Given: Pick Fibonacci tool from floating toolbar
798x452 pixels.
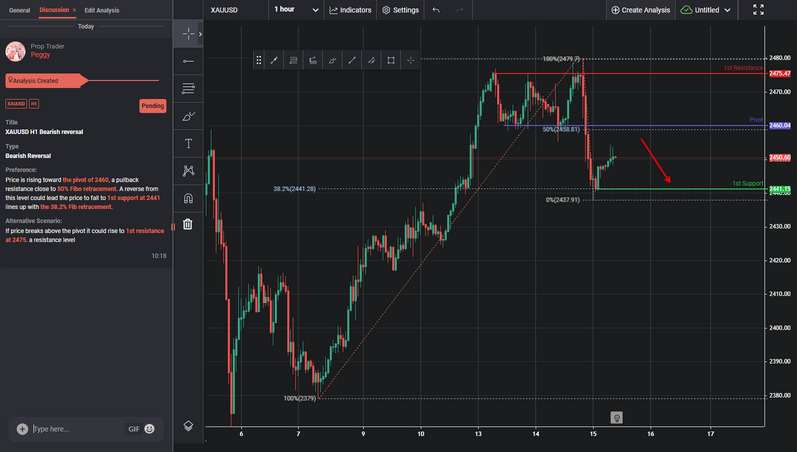Looking at the screenshot, I should (x=293, y=60).
